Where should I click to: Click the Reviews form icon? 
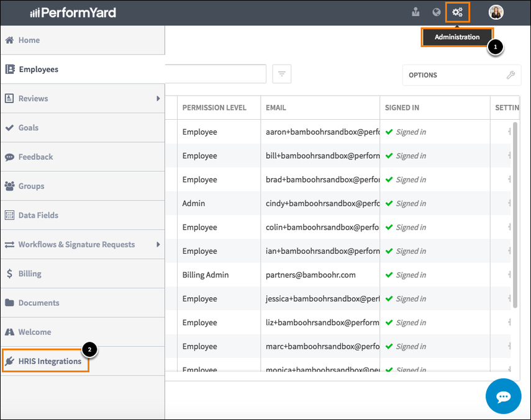(x=9, y=99)
